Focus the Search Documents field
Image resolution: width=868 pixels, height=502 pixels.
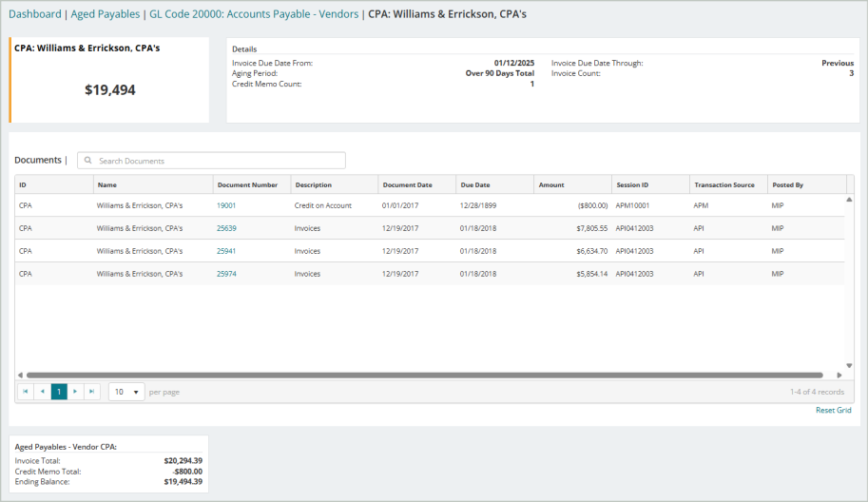click(211, 161)
